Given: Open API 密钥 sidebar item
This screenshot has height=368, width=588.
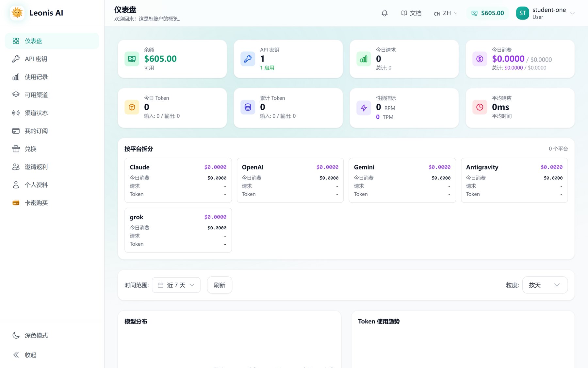Looking at the screenshot, I should point(52,59).
